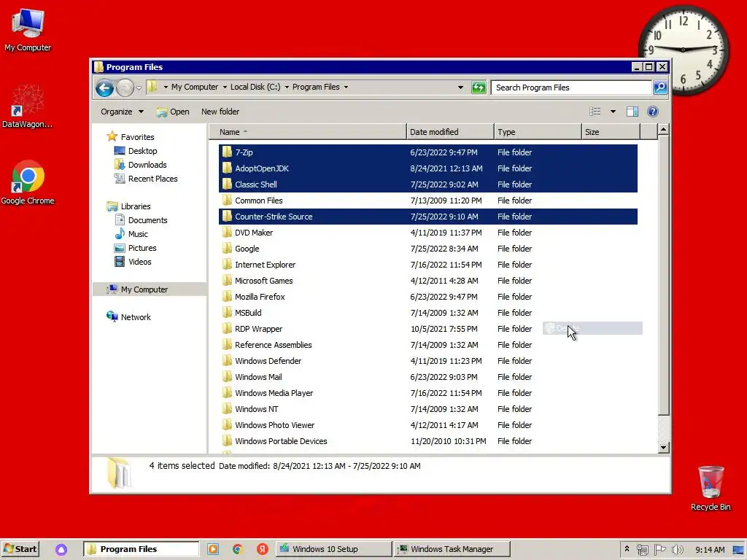The image size is (747, 560).
Task: Open the Pictures library
Action: 135,248
